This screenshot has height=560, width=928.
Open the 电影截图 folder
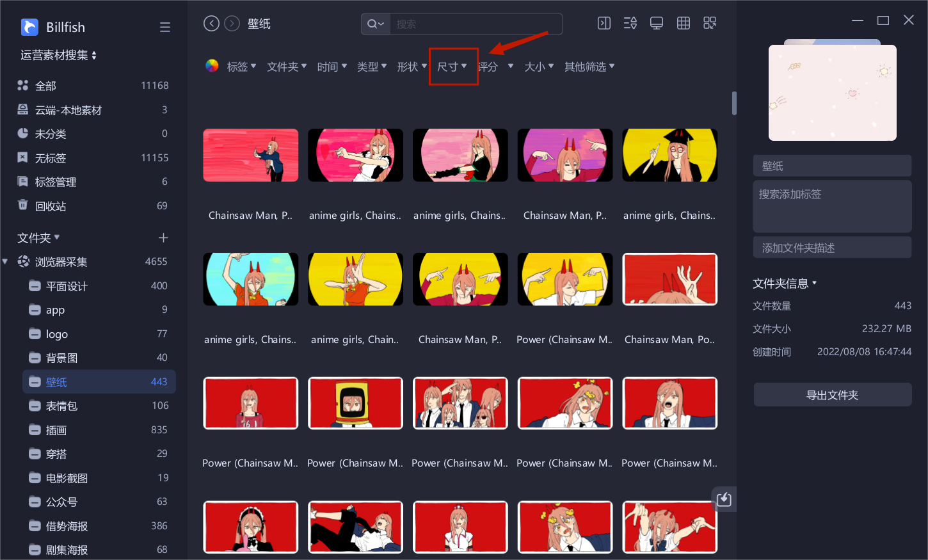[x=99, y=478]
